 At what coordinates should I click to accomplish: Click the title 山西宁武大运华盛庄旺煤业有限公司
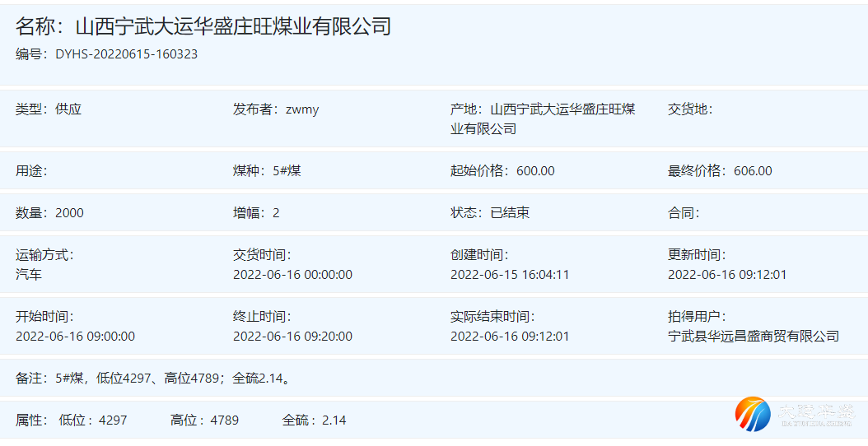[233, 26]
